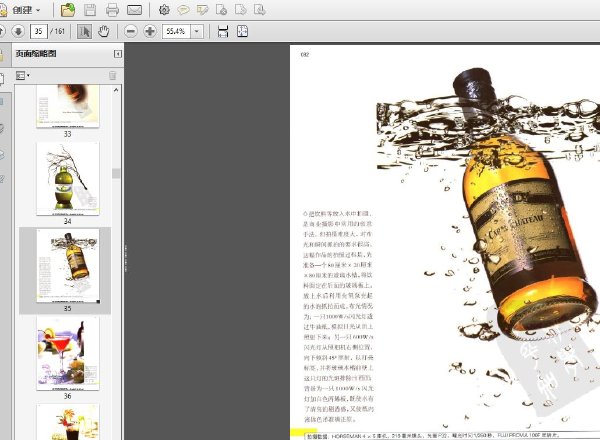The image size is (600, 440).
Task: Click the document with a circle badge icon
Action: pyautogui.click(x=222, y=10)
